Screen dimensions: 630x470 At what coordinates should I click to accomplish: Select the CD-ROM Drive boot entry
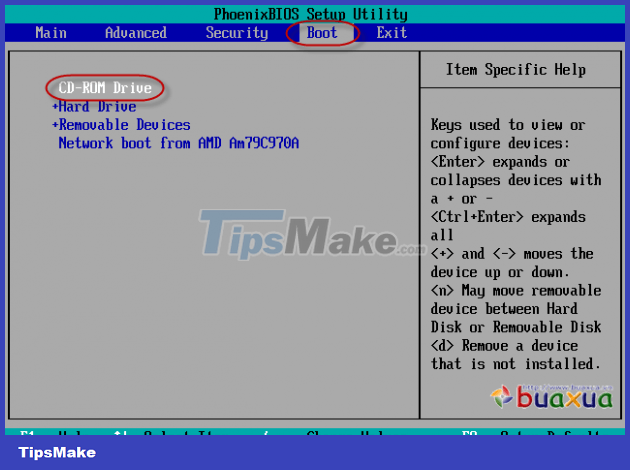point(105,88)
